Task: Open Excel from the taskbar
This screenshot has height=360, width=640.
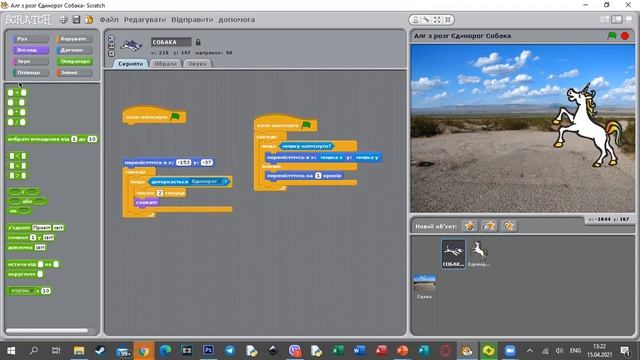Action: point(338,351)
